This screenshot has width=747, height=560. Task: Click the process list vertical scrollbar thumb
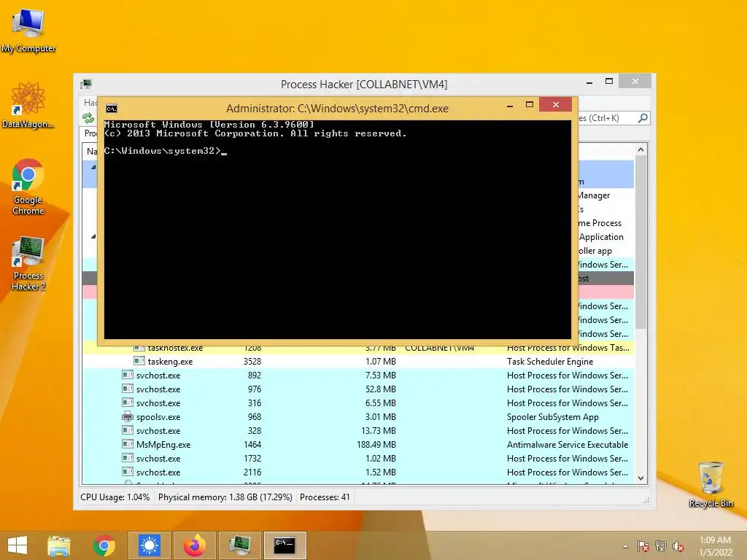click(x=640, y=242)
